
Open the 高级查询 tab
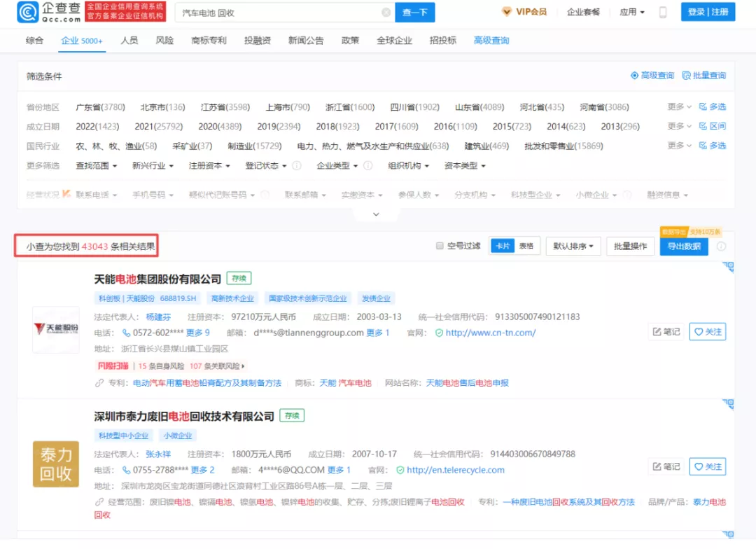coord(491,41)
